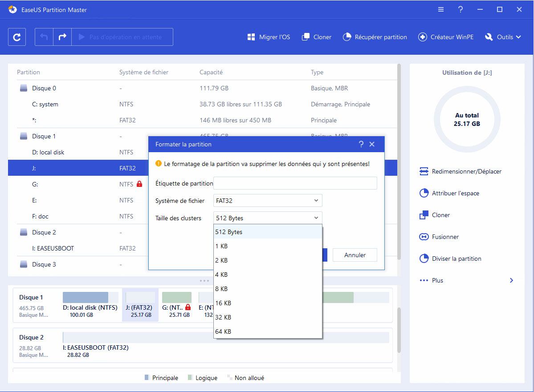Open the hamburger menu in title bar
This screenshot has height=392, width=534.
(x=440, y=9)
